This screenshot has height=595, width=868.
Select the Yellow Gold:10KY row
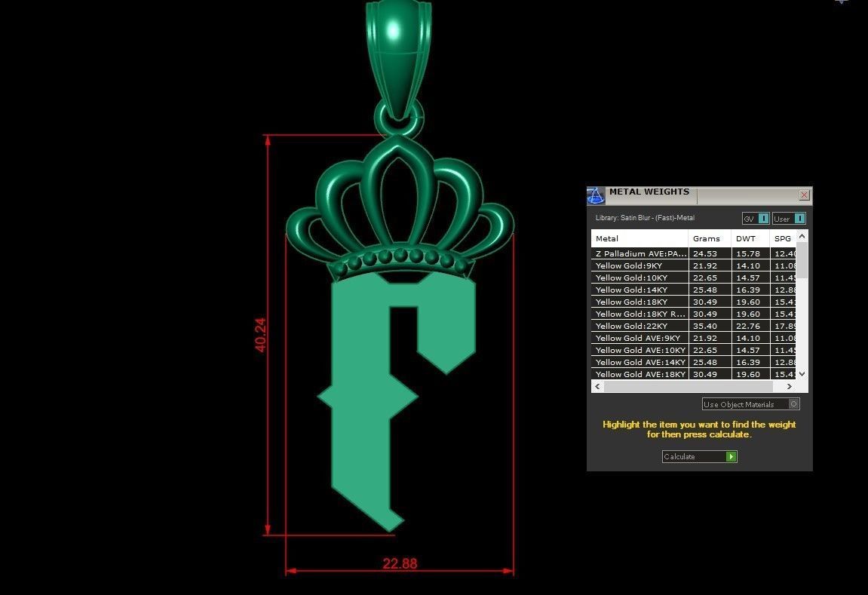[x=694, y=278]
